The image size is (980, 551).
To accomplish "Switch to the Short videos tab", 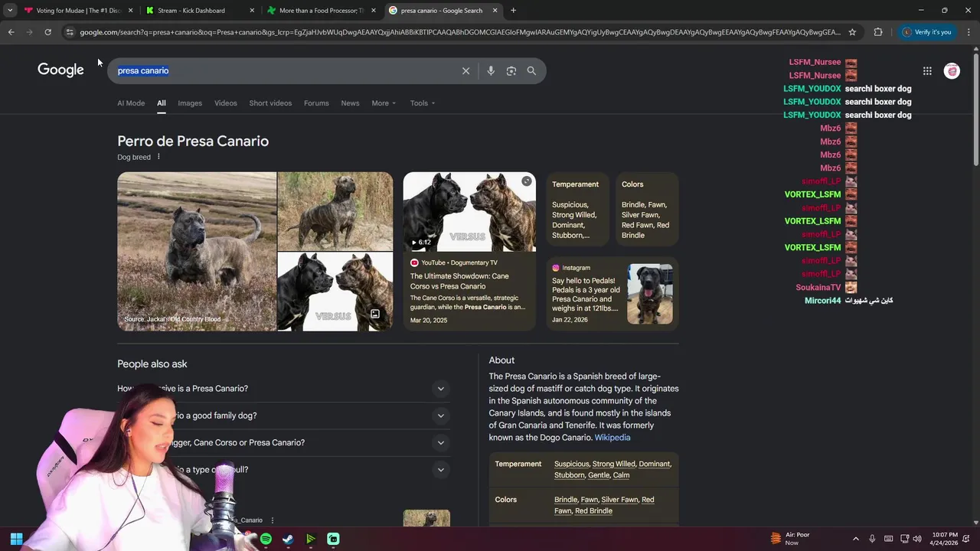I will pyautogui.click(x=270, y=103).
